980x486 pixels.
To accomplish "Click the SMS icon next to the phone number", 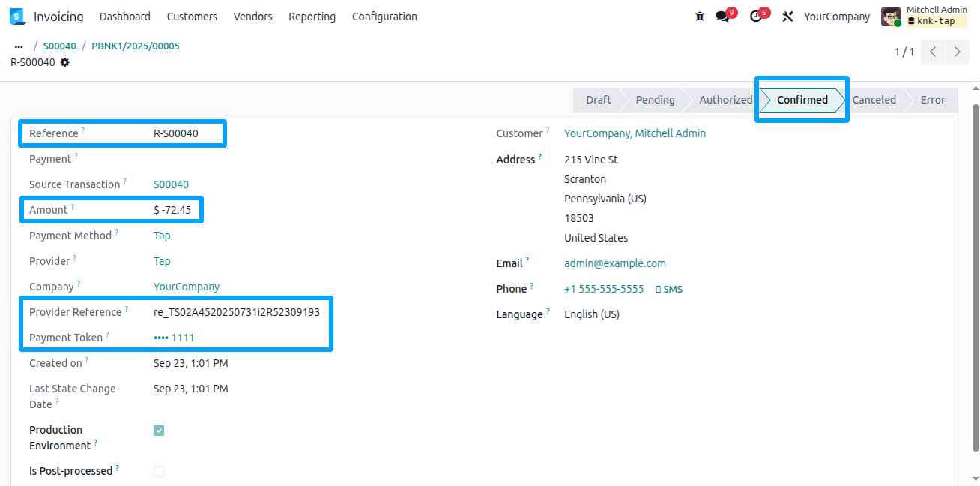I will 668,288.
